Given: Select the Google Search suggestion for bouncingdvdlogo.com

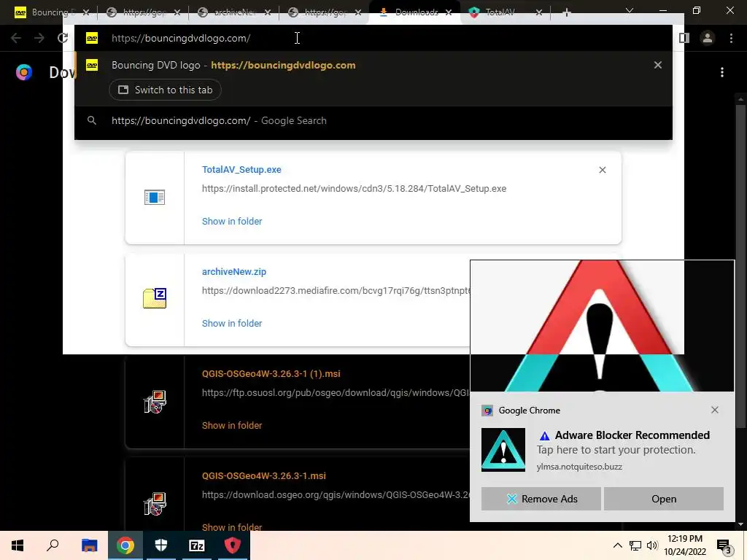Looking at the screenshot, I should tap(373, 120).
